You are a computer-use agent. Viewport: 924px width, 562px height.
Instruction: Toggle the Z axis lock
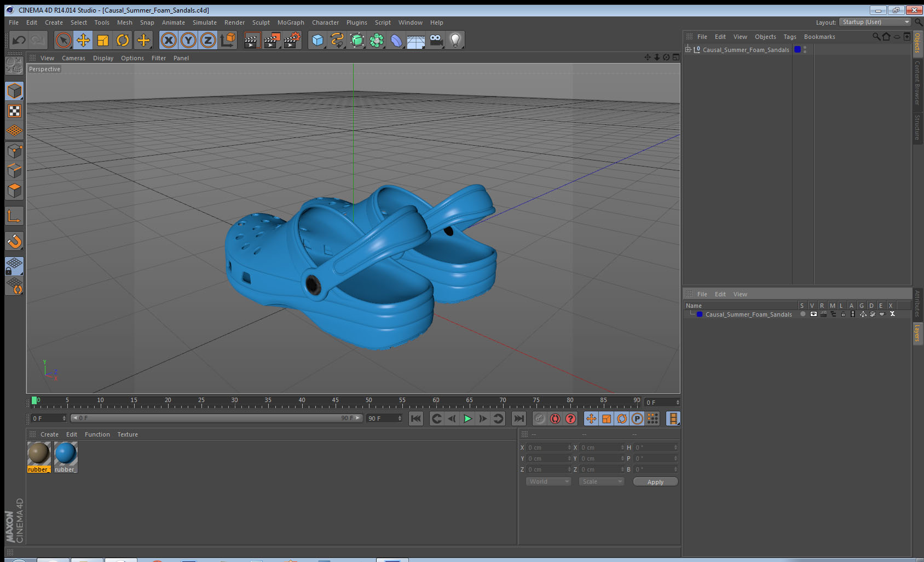click(208, 40)
